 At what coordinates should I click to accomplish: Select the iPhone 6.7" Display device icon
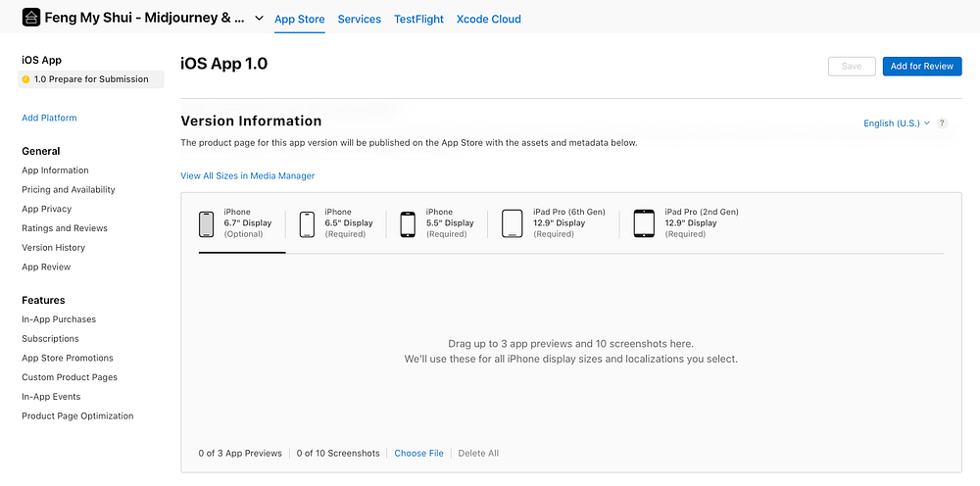(x=206, y=223)
